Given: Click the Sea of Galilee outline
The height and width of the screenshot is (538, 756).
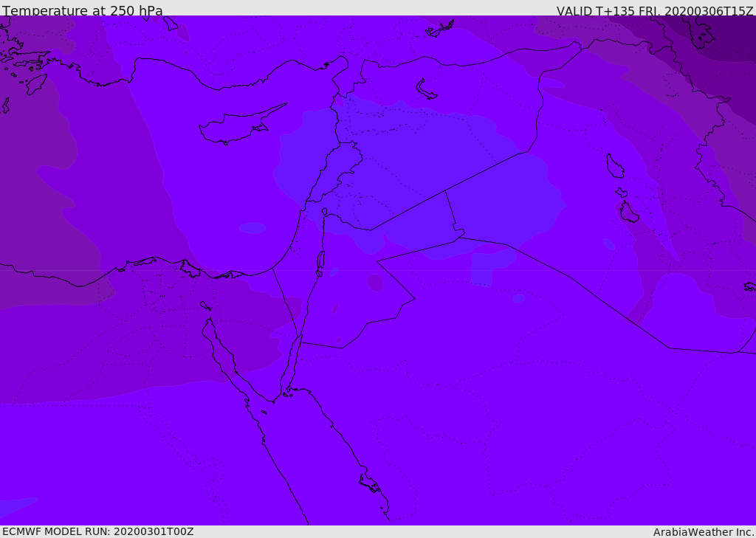Looking at the screenshot, I should [324, 213].
